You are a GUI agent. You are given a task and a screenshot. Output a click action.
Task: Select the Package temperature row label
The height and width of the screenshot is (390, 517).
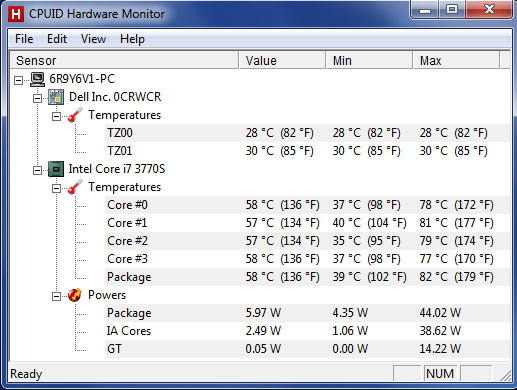[129, 277]
